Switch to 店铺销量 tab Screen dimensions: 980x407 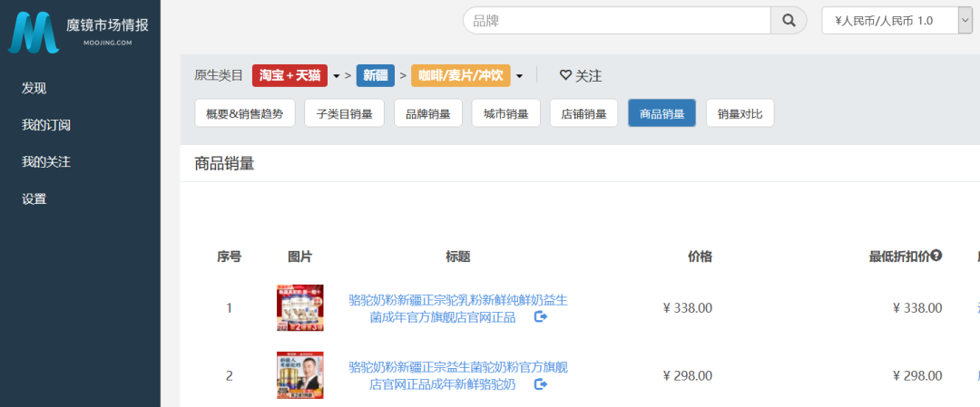(583, 113)
